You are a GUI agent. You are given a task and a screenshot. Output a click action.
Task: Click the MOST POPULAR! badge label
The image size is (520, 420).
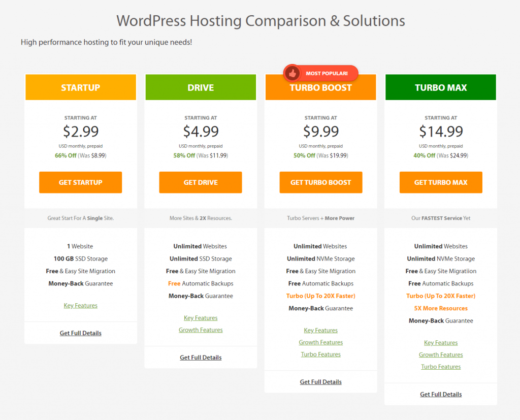327,73
